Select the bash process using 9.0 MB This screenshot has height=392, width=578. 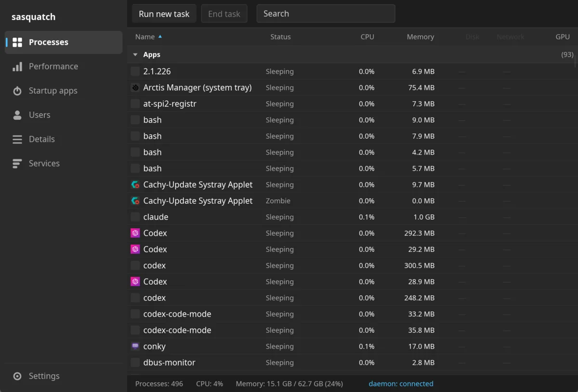click(352, 120)
